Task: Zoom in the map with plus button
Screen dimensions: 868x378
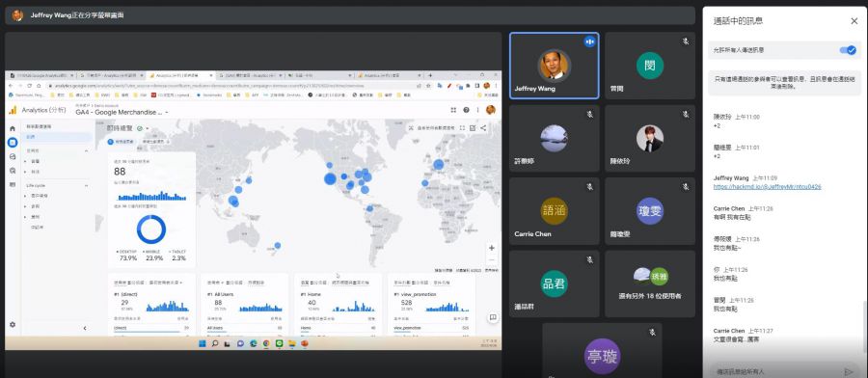Action: click(491, 248)
